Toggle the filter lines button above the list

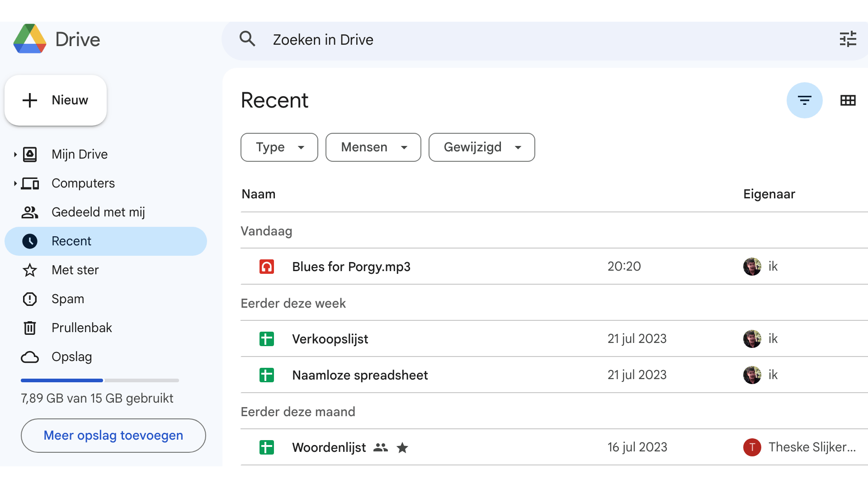point(805,100)
